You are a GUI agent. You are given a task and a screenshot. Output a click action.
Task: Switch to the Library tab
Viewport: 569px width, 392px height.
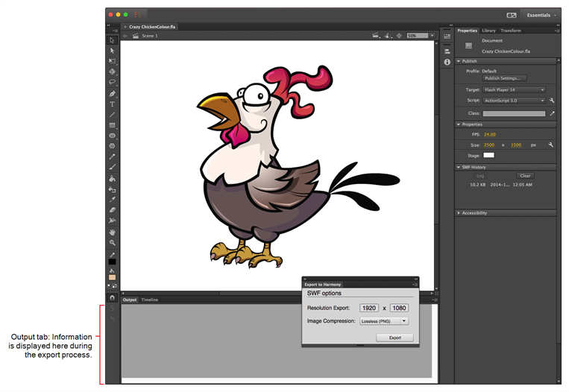click(488, 31)
